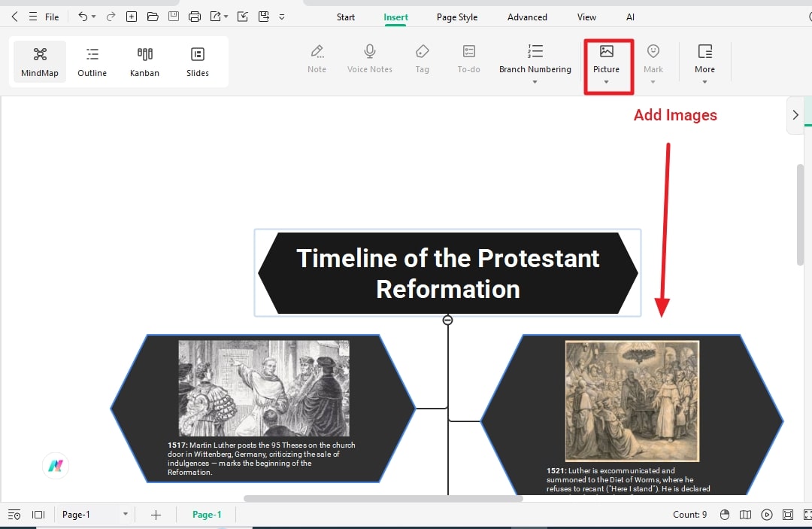Click the Branch Numbering button
This screenshot has width=812, height=529.
pos(535,59)
